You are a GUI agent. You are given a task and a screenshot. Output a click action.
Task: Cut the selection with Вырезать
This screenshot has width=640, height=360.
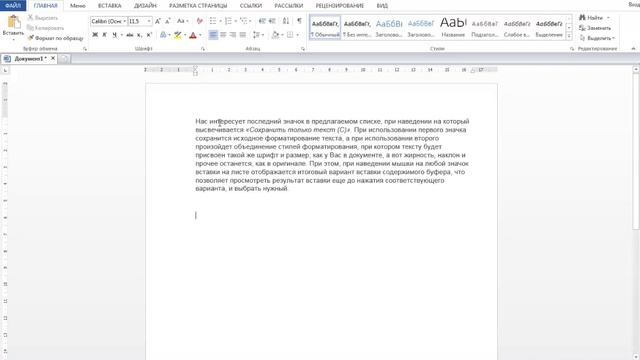[x=42, y=18]
